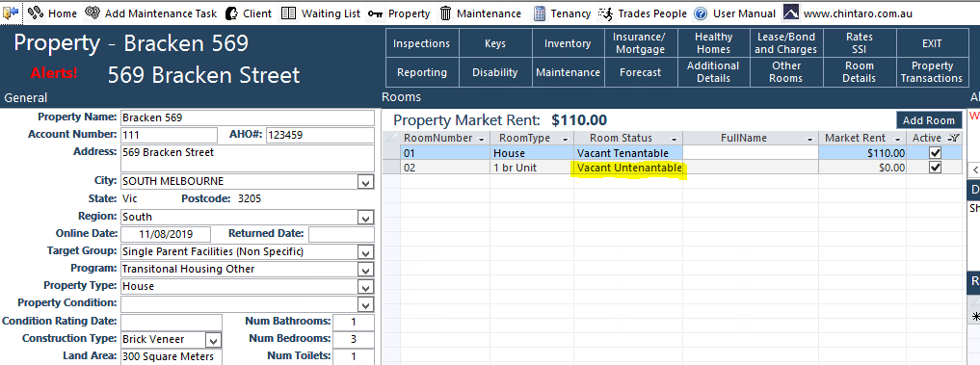
Task: Click the Add Maintenance Task wrench icon
Action: (x=92, y=13)
